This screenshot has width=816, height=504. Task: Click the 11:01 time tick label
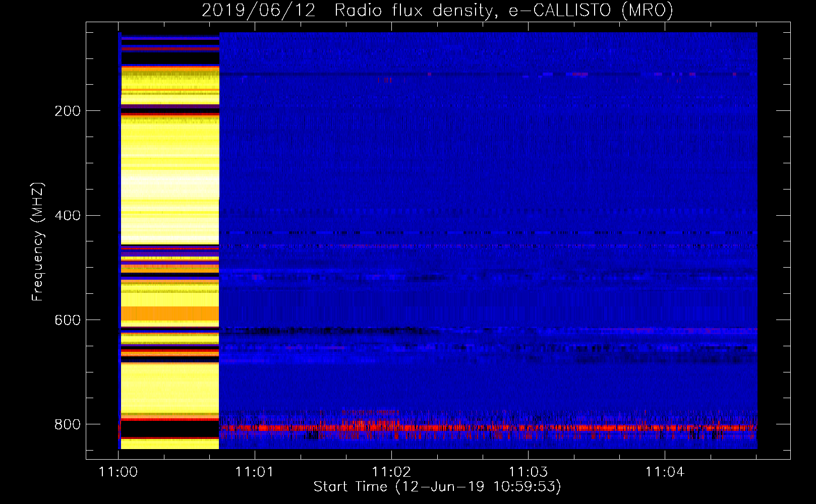click(x=255, y=472)
